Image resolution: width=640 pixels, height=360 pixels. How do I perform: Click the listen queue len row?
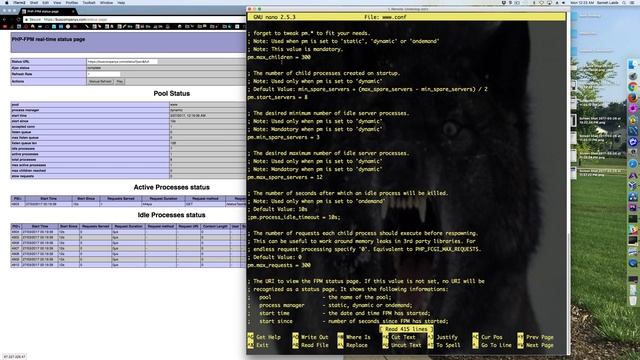[128, 143]
